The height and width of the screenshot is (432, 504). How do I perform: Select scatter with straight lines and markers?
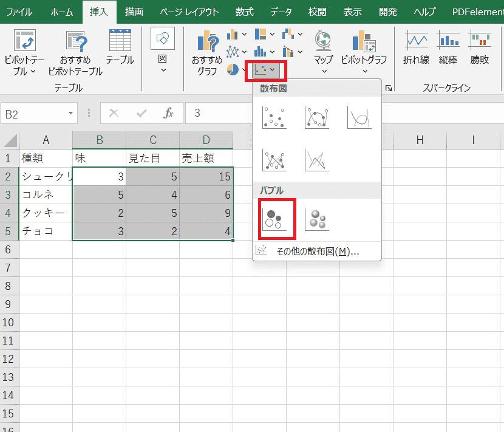pyautogui.click(x=274, y=160)
